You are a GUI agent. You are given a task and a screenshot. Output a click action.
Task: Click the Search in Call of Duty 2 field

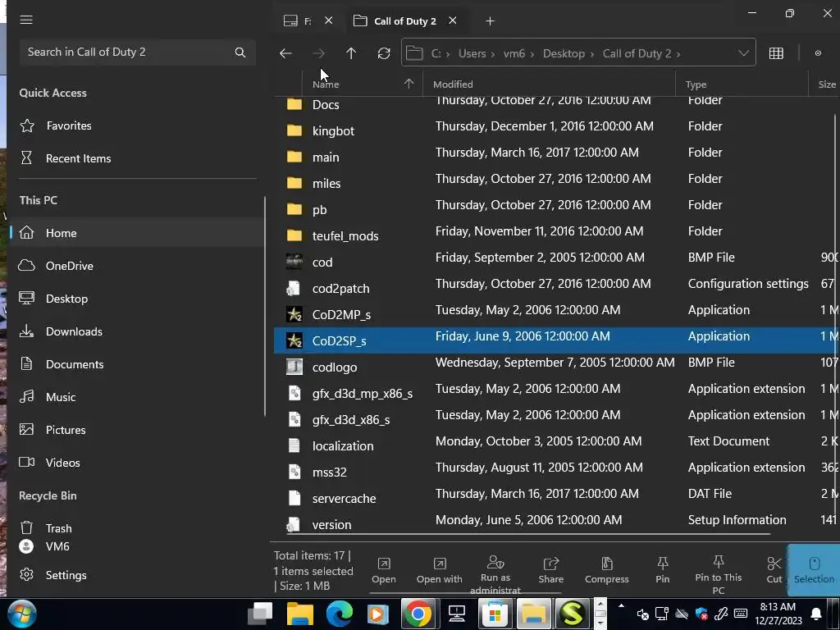click(137, 52)
